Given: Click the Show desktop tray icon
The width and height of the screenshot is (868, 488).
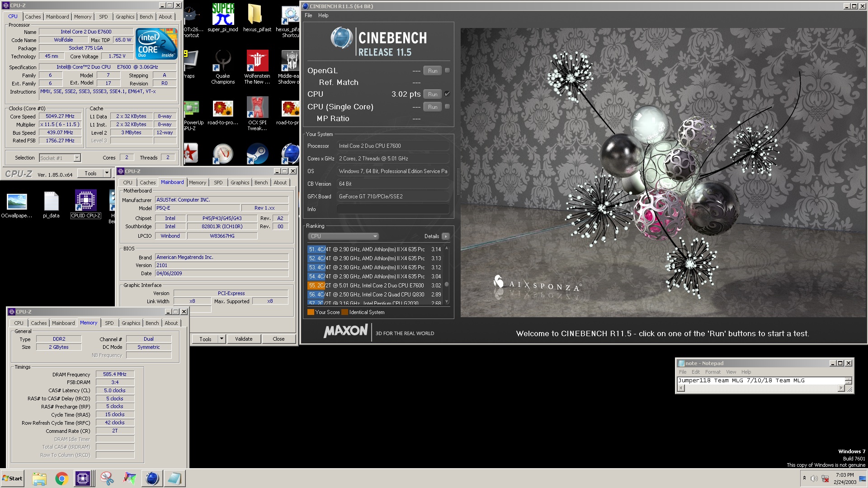Looking at the screenshot, I should coord(862,479).
